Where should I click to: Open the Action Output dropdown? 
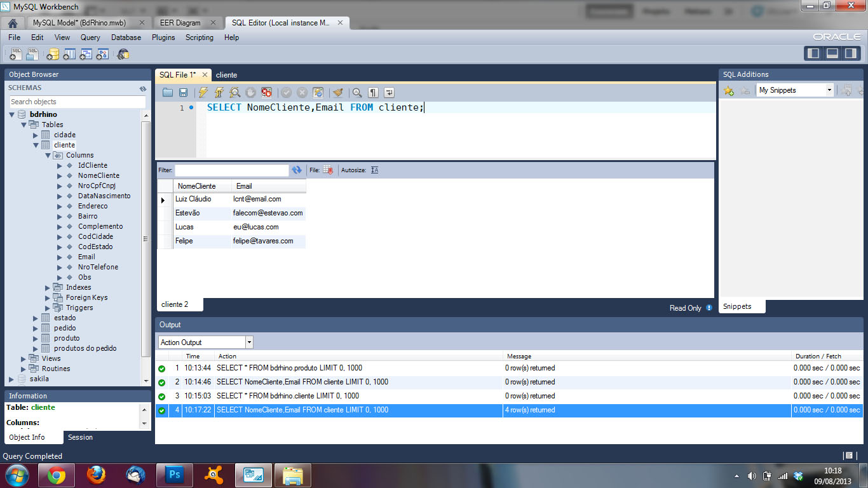(249, 342)
